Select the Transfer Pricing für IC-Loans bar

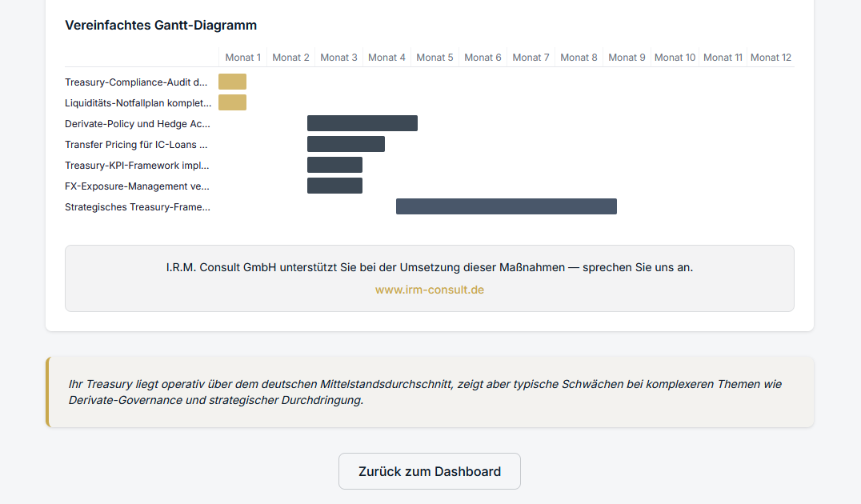346,144
